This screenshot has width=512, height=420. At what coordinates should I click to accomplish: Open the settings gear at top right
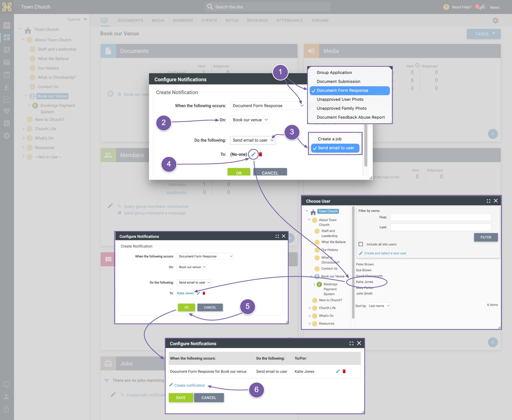pyautogui.click(x=495, y=20)
